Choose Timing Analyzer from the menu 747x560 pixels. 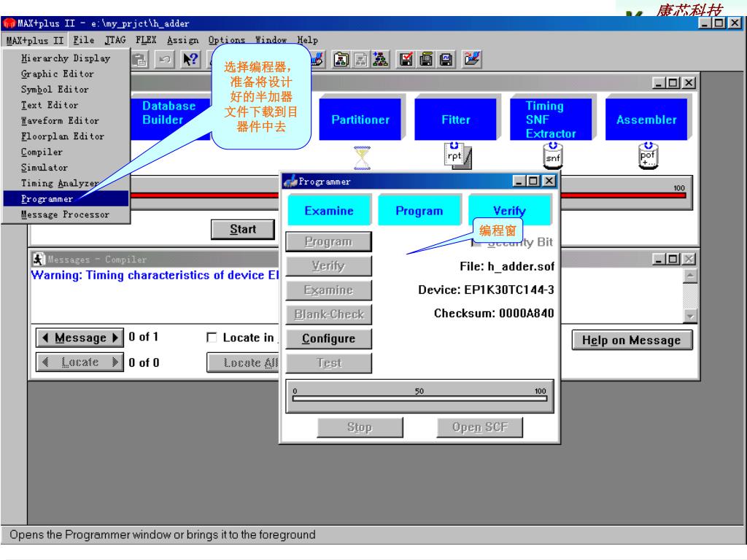[x=66, y=183]
